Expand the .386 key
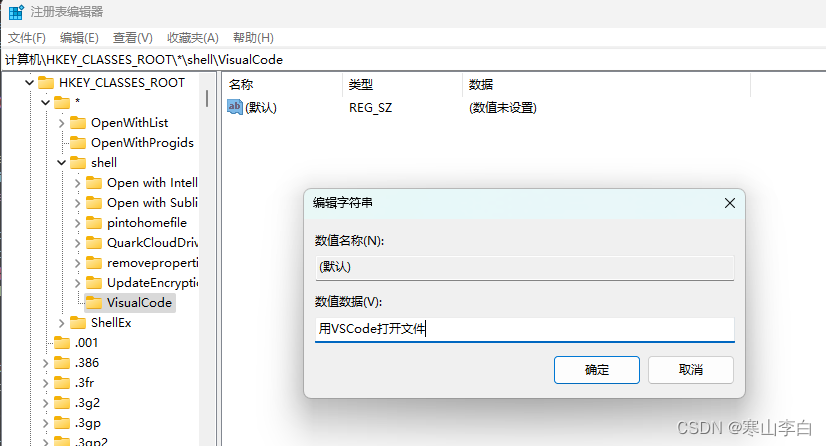 (45, 363)
